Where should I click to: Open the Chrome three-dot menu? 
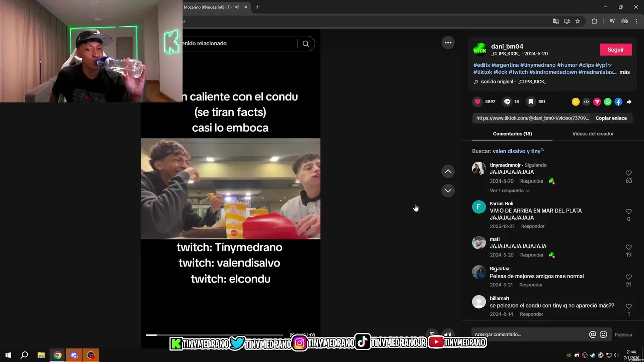pyautogui.click(x=637, y=21)
